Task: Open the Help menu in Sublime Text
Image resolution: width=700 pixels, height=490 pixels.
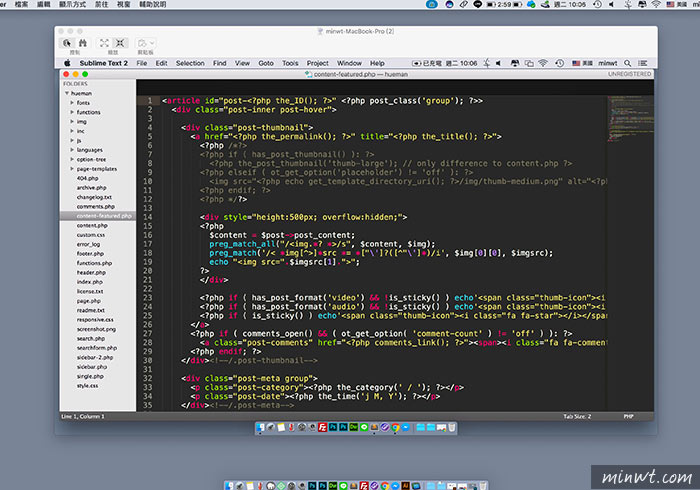Action: coord(377,63)
